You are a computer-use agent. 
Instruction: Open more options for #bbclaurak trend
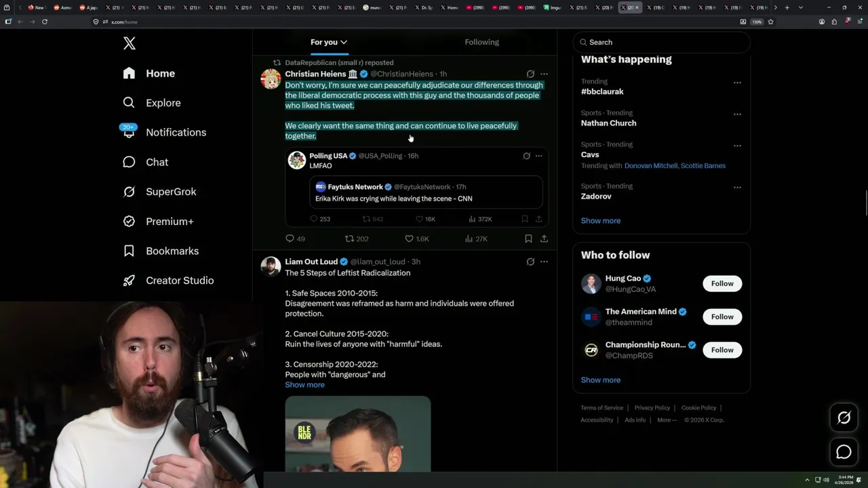click(737, 83)
